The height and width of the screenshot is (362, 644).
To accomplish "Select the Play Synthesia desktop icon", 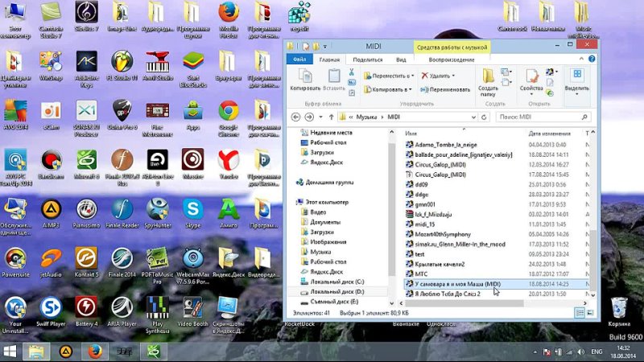I will tap(157, 315).
